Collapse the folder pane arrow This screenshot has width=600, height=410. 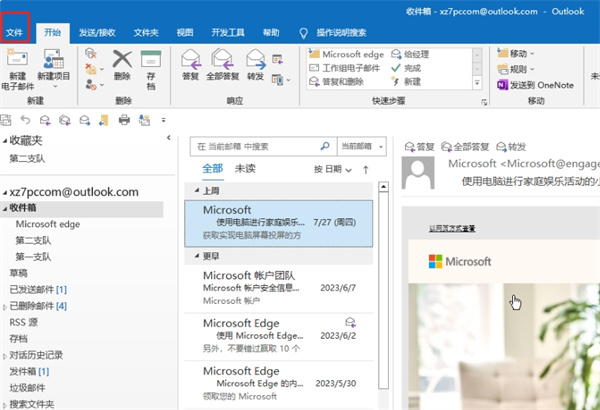(x=168, y=137)
